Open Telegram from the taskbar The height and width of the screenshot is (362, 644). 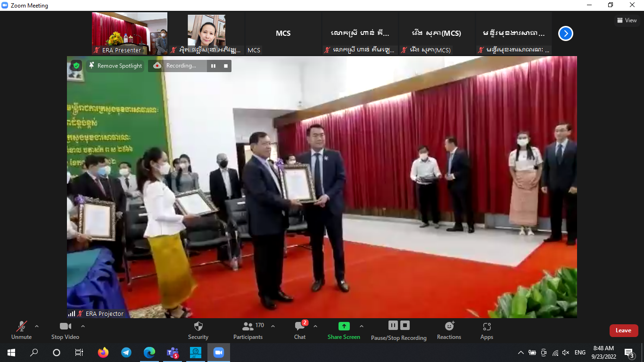coord(126,352)
